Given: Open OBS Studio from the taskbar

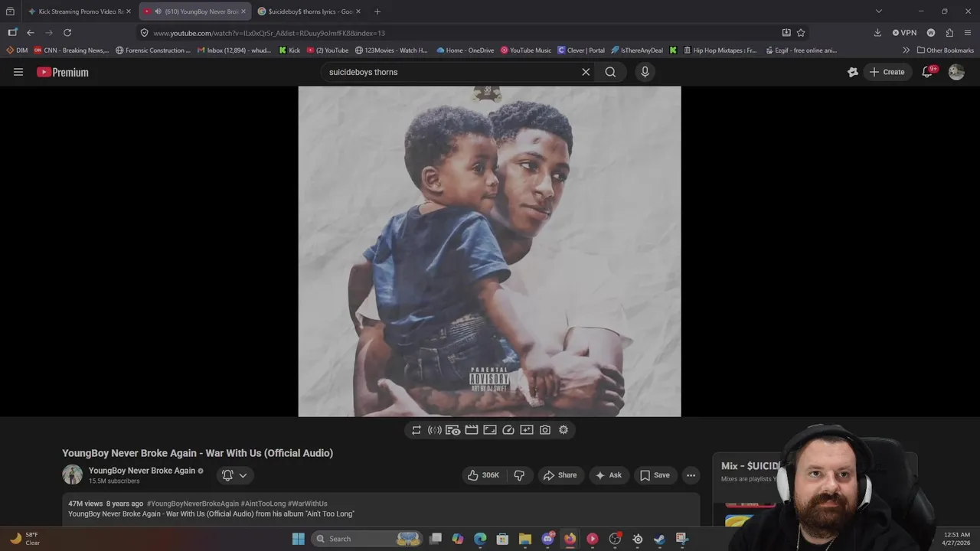Looking at the screenshot, I should pyautogui.click(x=615, y=539).
